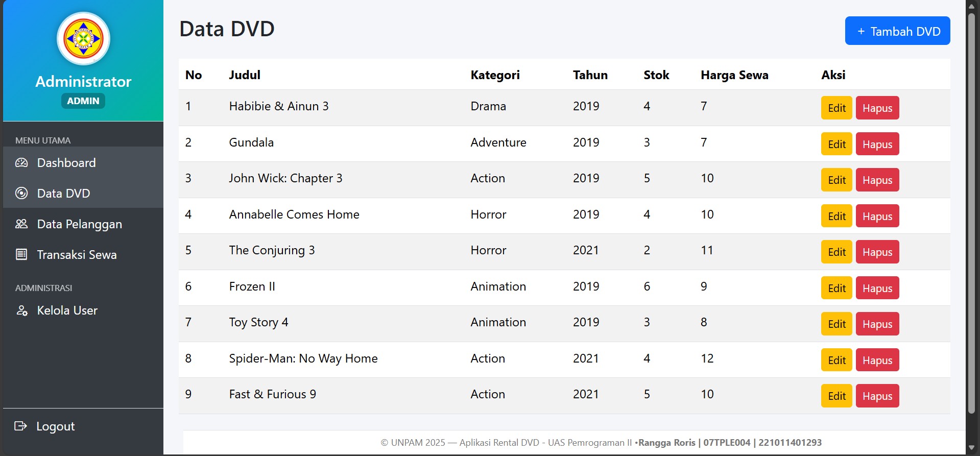Screen dimensions: 980x456
Task: Add a new DVD with Tambah DVD
Action: [897, 31]
